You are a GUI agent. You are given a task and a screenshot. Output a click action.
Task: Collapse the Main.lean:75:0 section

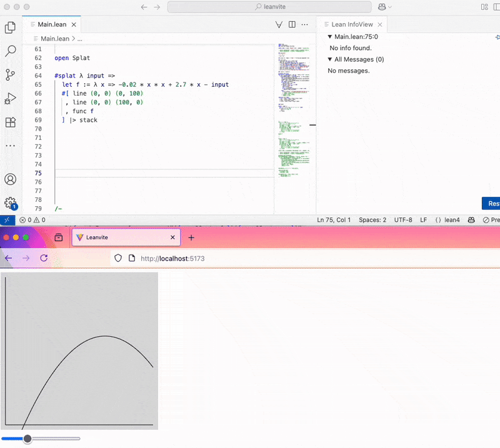click(330, 37)
